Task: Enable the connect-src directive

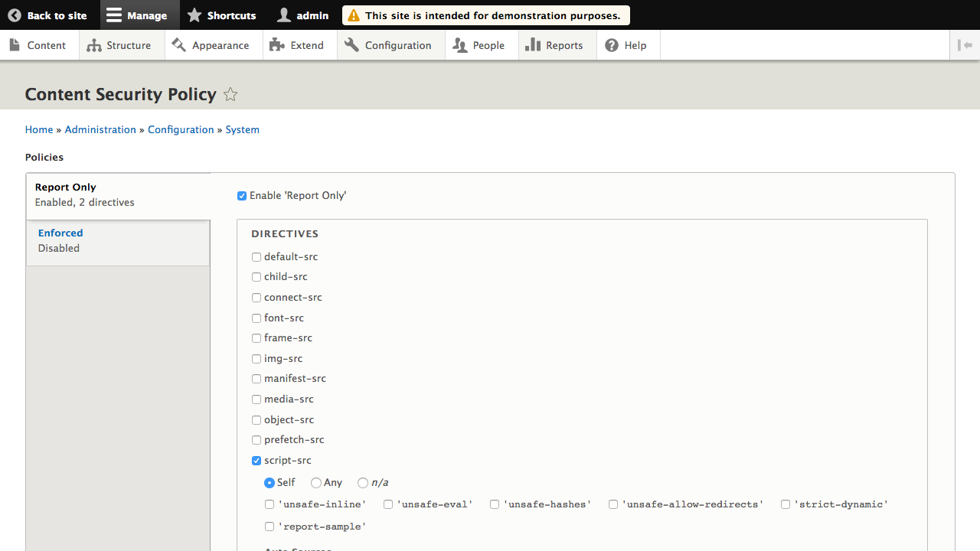Action: [256, 298]
